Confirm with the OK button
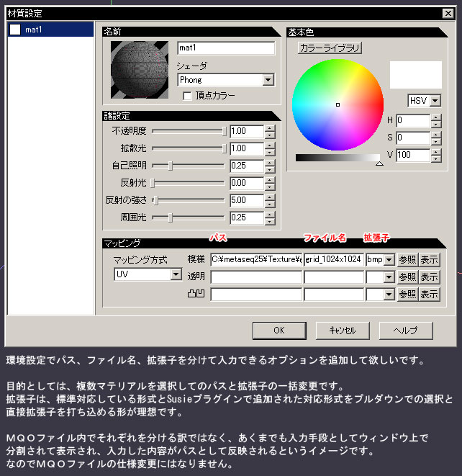The height and width of the screenshot is (476, 462). 279,331
